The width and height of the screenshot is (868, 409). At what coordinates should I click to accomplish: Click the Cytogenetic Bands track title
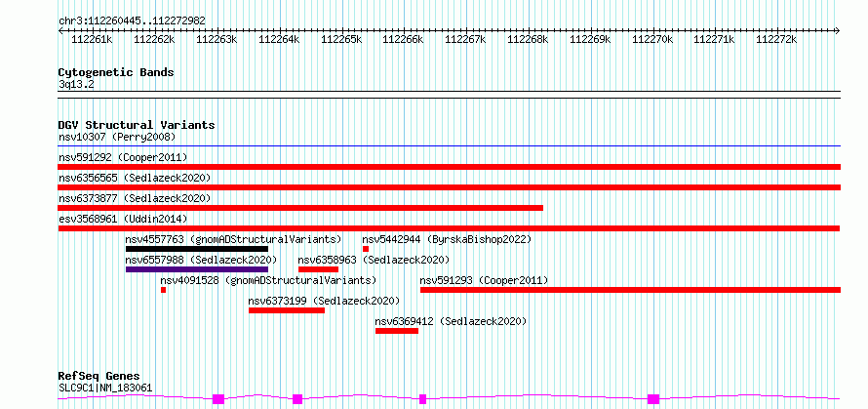[x=116, y=72]
